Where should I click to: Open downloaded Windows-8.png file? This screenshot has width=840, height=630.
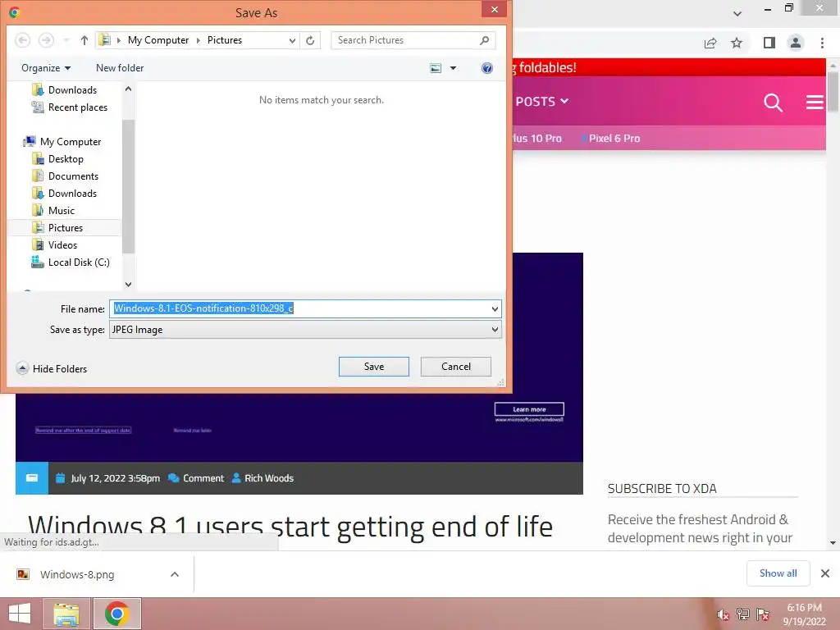tap(76, 574)
